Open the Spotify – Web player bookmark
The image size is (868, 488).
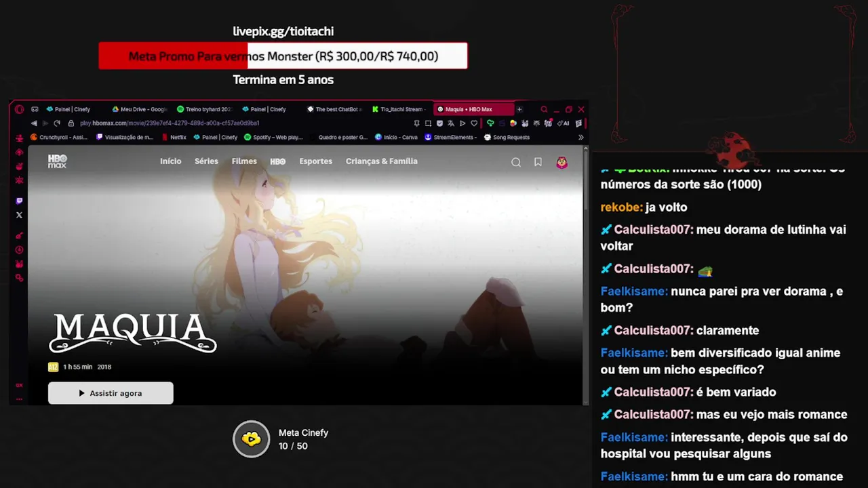[274, 137]
